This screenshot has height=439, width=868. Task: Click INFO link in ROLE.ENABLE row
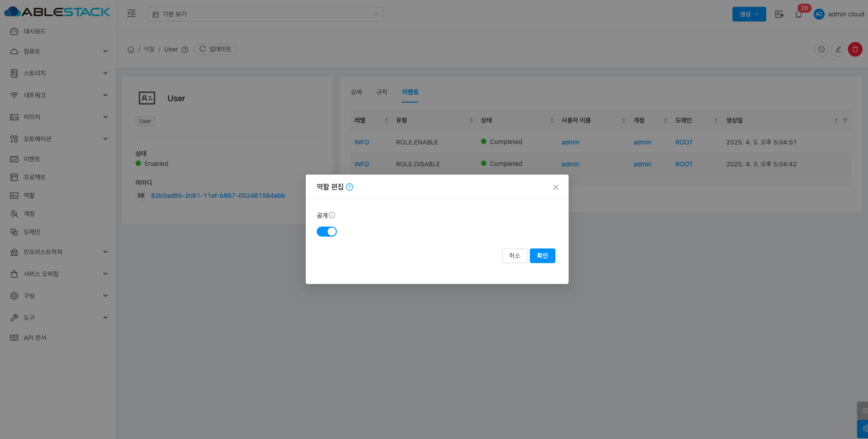tap(361, 142)
